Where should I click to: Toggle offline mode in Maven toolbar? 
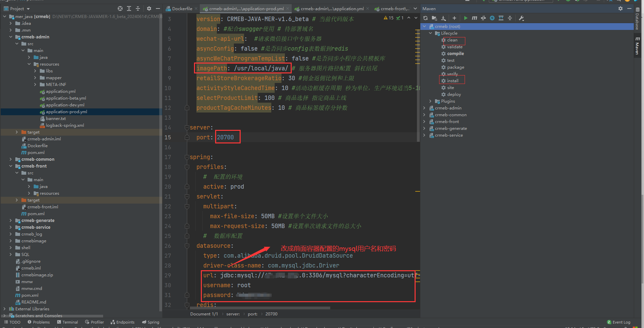pyautogui.click(x=483, y=18)
